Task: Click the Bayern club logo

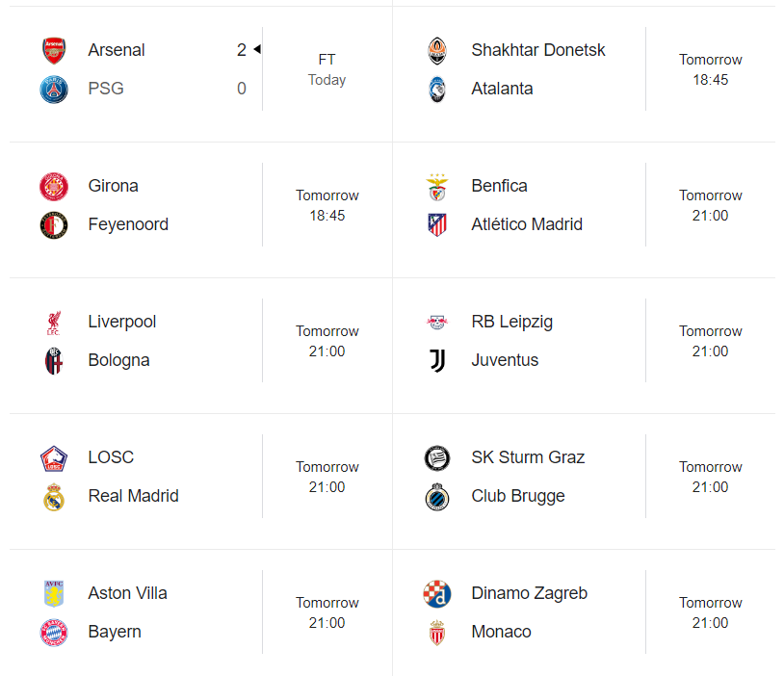Action: pyautogui.click(x=54, y=633)
